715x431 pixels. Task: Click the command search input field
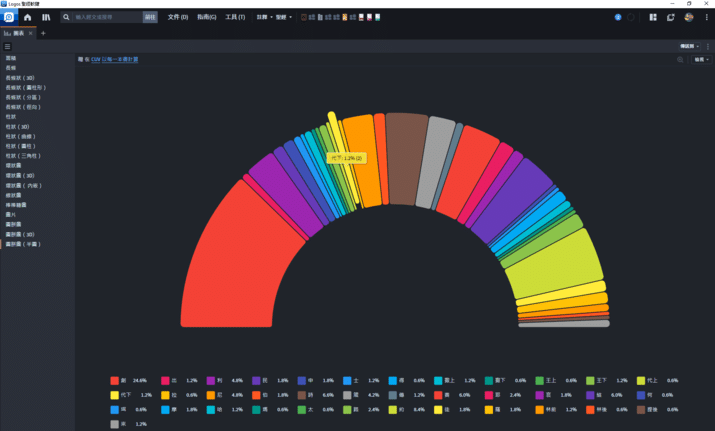point(107,17)
